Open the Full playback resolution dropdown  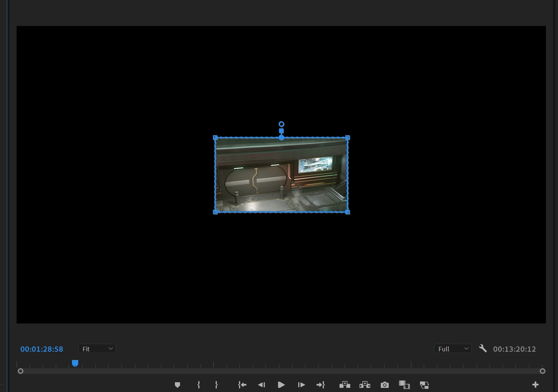point(453,349)
